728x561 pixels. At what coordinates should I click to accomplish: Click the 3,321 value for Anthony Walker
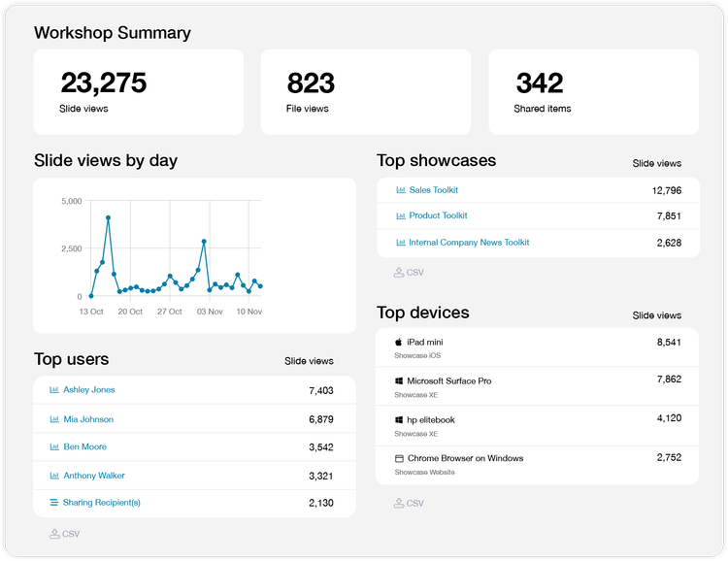pyautogui.click(x=321, y=476)
